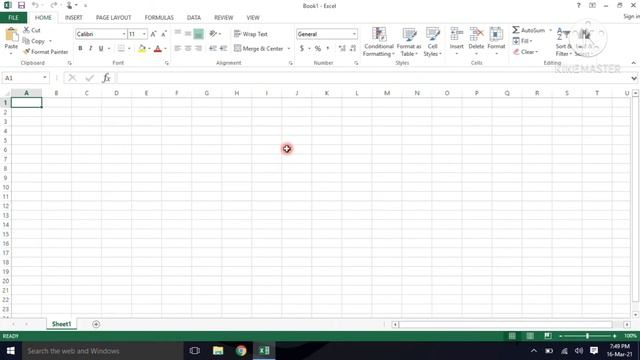
Task: Toggle middle vertical alignment
Action: 188,34
